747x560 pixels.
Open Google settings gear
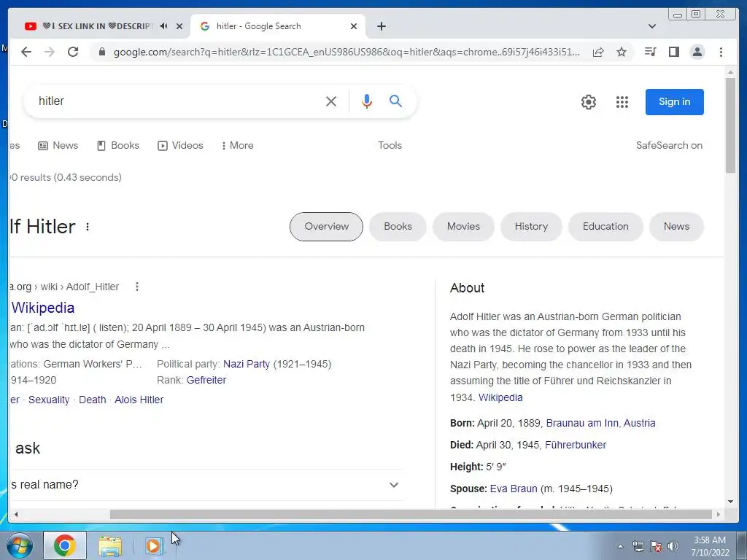[589, 102]
